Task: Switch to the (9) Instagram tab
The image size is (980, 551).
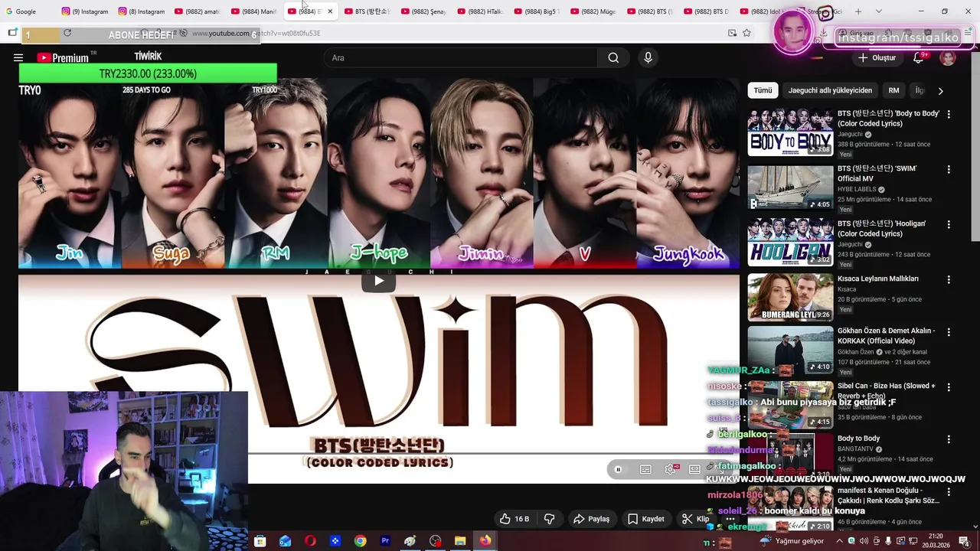Action: tap(86, 11)
